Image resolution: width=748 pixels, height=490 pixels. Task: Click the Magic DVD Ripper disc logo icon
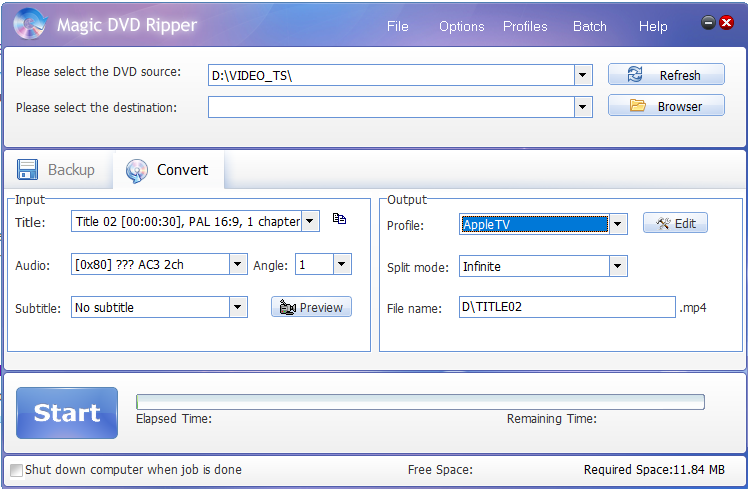[29, 25]
